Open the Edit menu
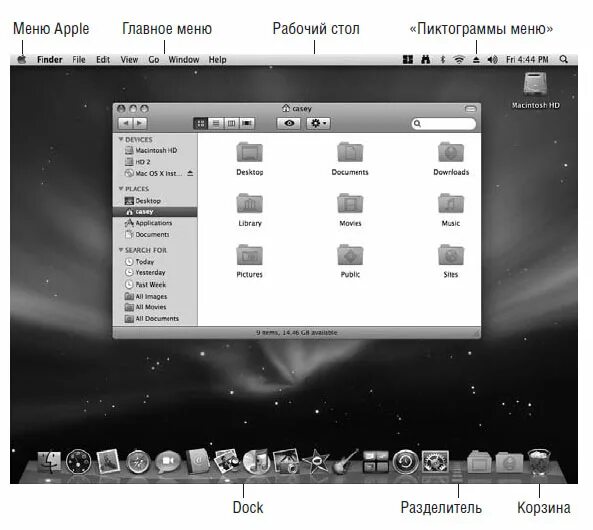The image size is (593, 530). coord(103,60)
